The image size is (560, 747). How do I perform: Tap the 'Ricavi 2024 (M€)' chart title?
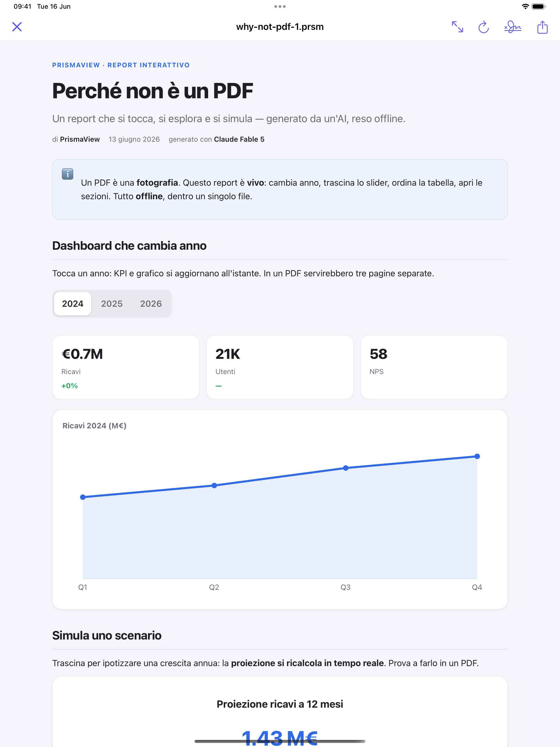coord(94,426)
